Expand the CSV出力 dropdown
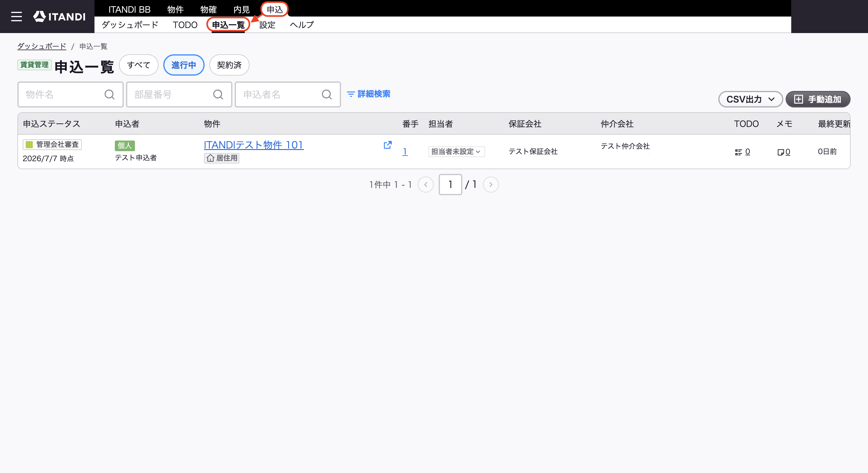The image size is (868, 473). pos(750,100)
